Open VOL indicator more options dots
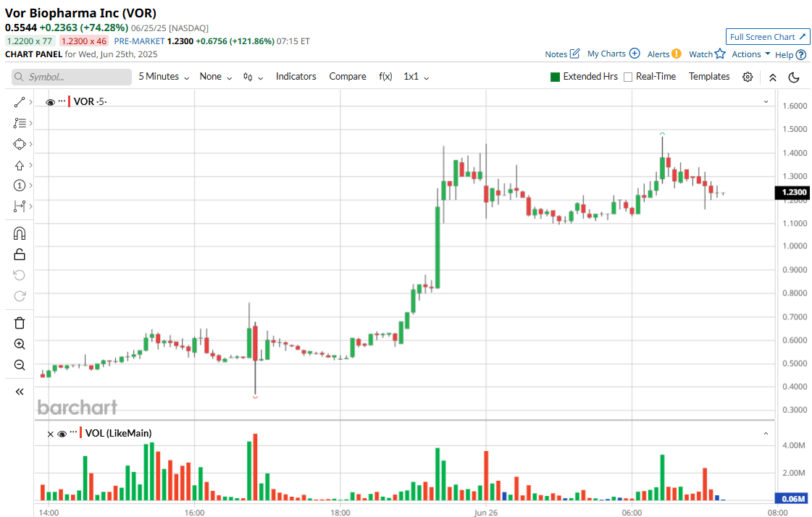 74,433
